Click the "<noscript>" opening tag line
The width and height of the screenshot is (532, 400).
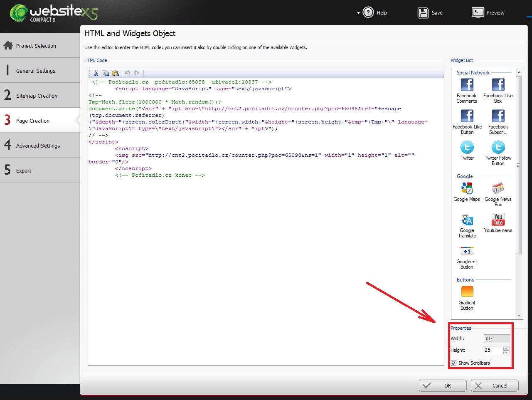(x=132, y=148)
